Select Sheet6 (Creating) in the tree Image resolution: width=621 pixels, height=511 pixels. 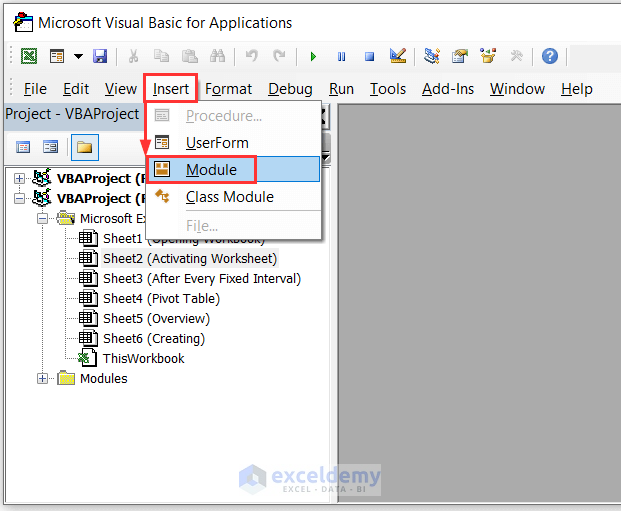[154, 339]
